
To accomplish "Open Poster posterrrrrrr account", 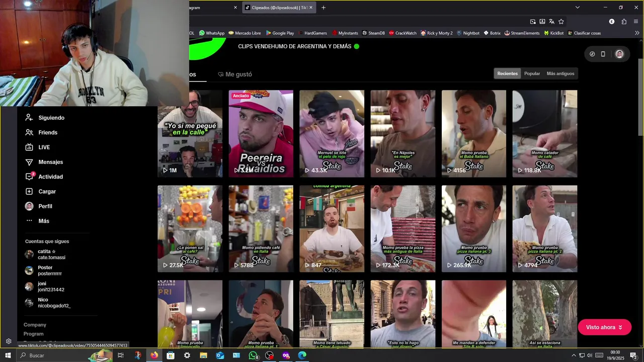I will click(x=43, y=270).
